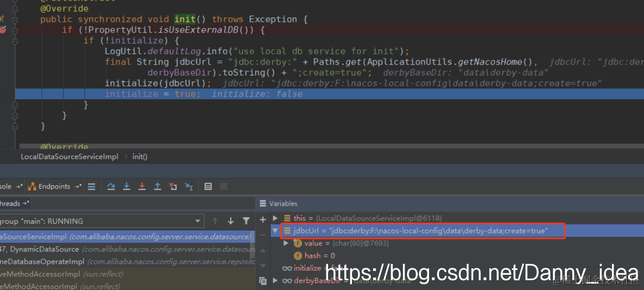Image resolution: width=644 pixels, height=290 pixels.
Task: Click the Drop Frame icon
Action: coord(173,187)
